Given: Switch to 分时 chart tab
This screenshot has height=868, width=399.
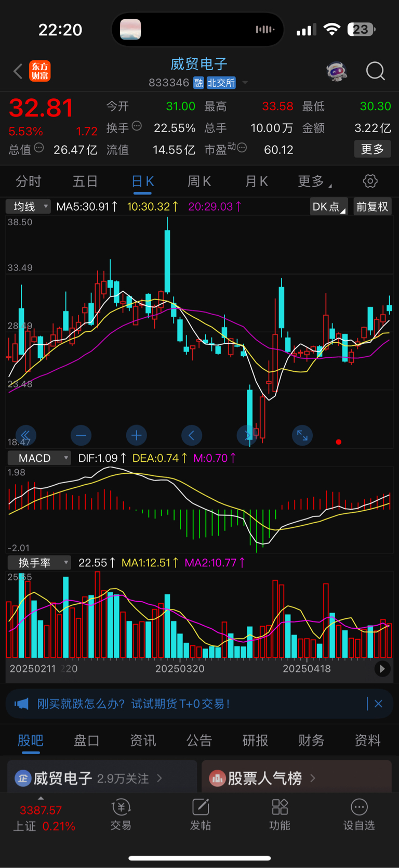Looking at the screenshot, I should [29, 181].
